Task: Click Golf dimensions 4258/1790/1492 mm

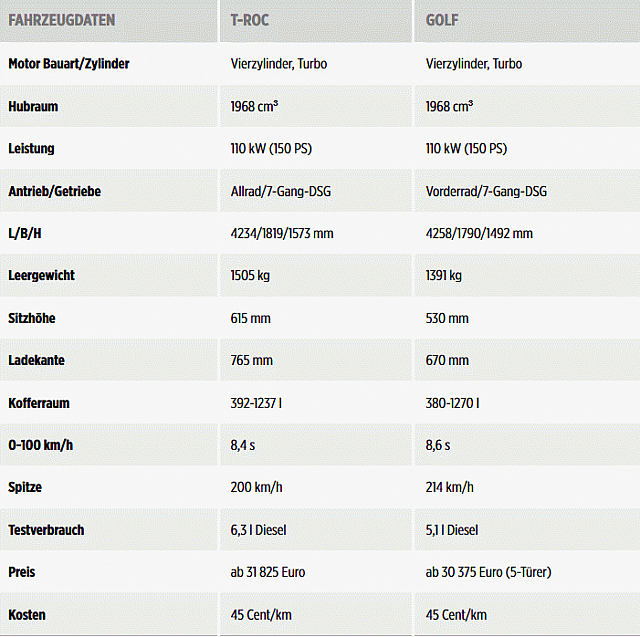Action: (x=479, y=234)
